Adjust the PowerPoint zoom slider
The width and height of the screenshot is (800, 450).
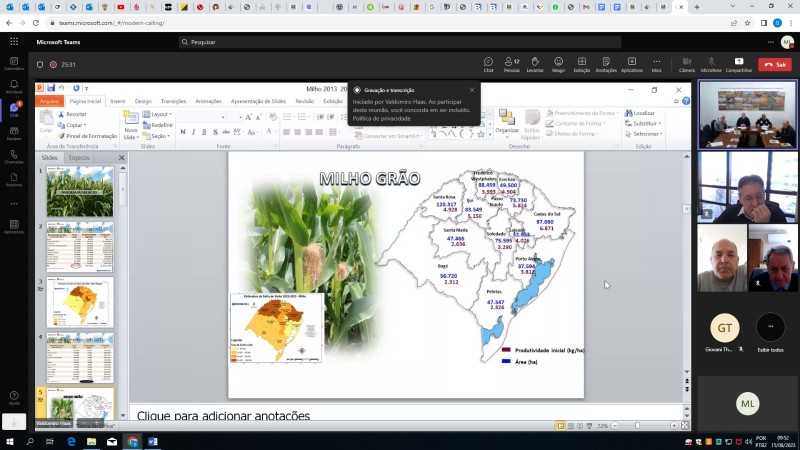(x=637, y=425)
